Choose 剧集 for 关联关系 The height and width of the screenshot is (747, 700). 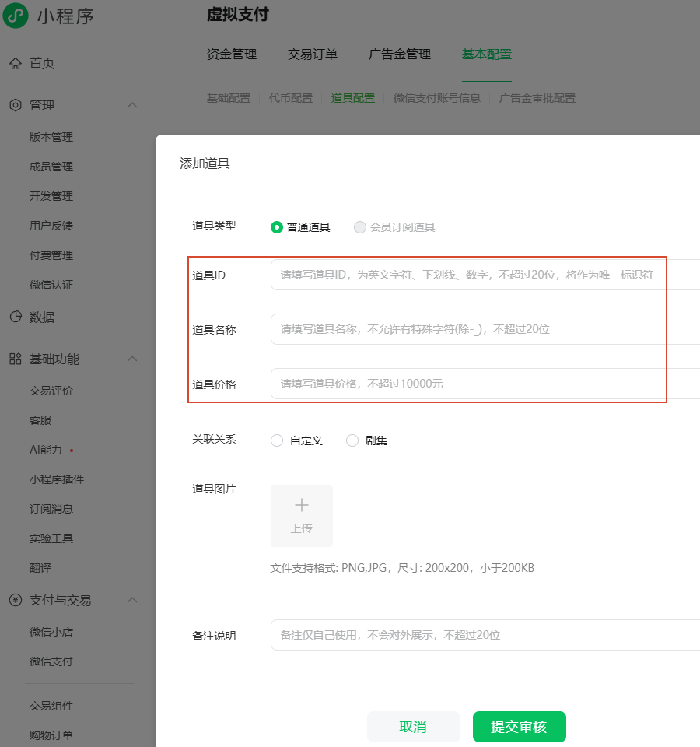[x=352, y=440]
